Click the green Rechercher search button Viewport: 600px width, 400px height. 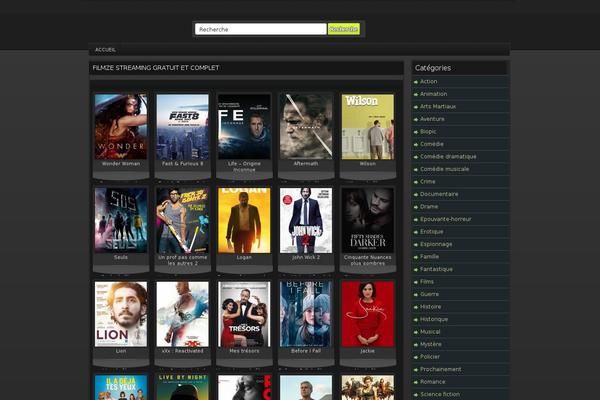coord(344,29)
